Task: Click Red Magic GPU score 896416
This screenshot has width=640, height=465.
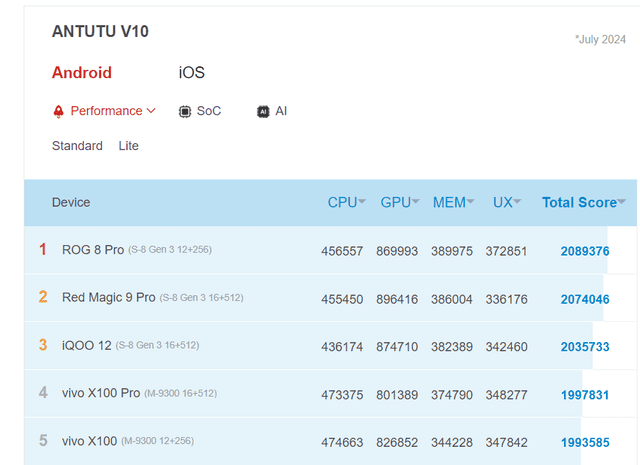Action: click(397, 299)
